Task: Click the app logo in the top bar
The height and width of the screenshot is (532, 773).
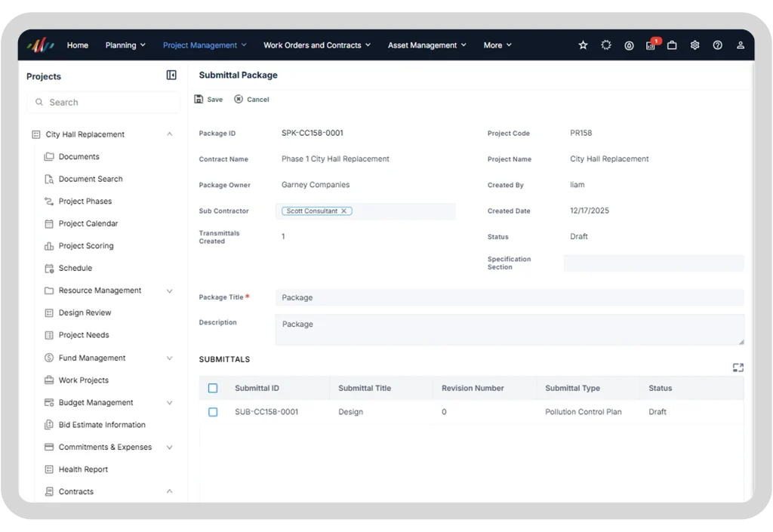Action: [41, 45]
